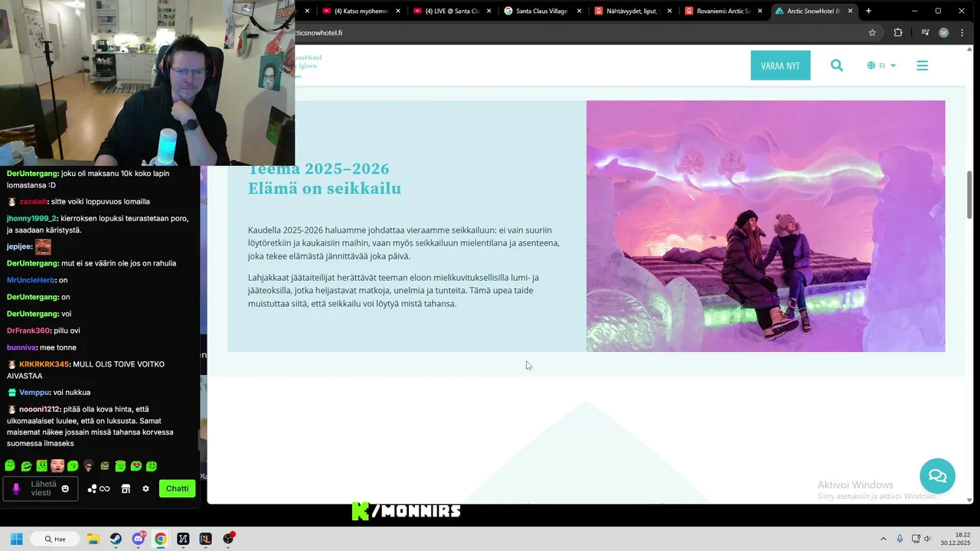Click the system tray microphone icon
The width and height of the screenshot is (980, 551).
coord(900,539)
